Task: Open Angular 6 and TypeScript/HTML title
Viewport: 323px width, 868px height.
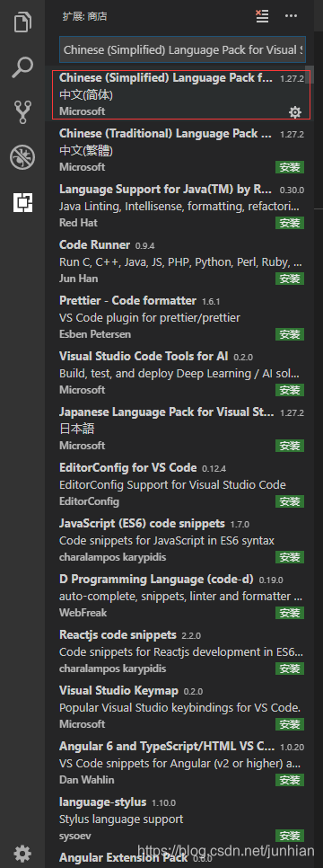Action: 167,746
